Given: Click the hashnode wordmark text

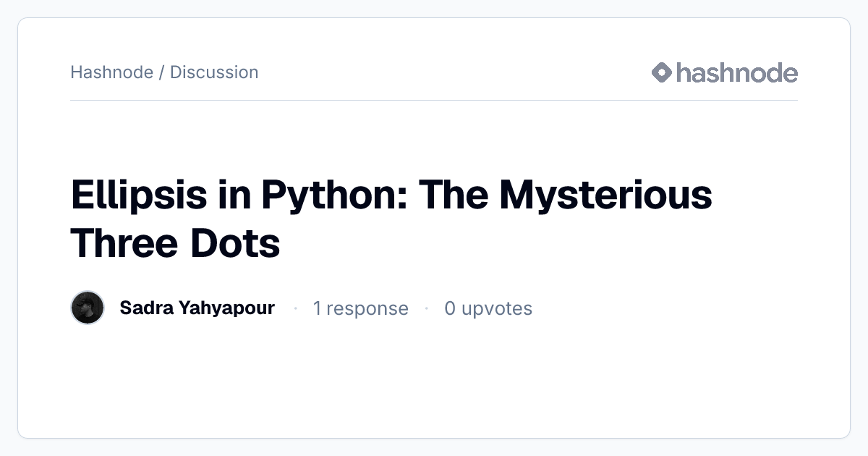Looking at the screenshot, I should [737, 72].
